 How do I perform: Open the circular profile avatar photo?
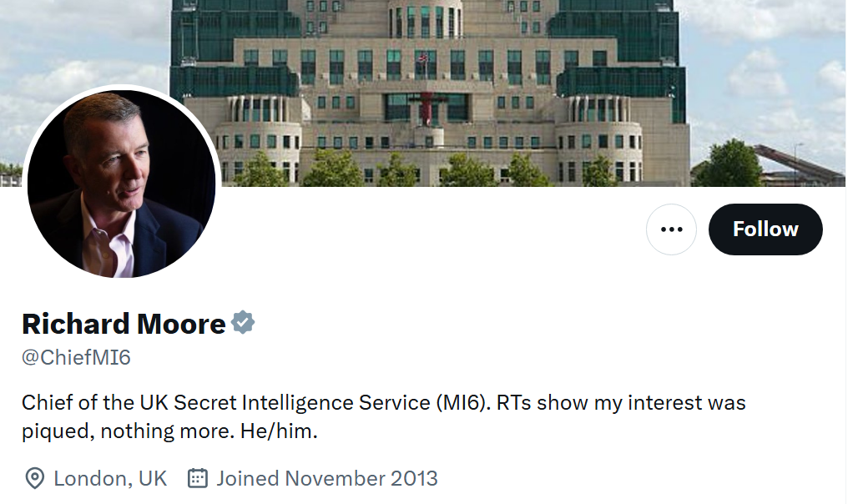122,184
